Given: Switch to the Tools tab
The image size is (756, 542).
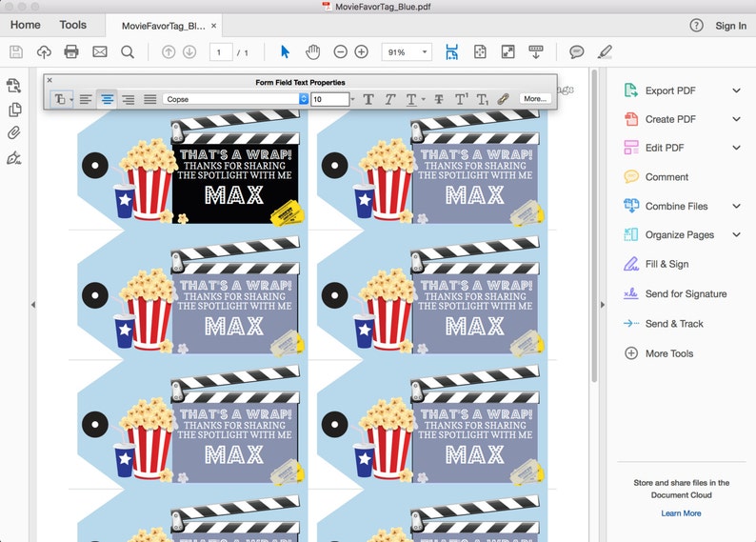Looking at the screenshot, I should pyautogui.click(x=72, y=25).
